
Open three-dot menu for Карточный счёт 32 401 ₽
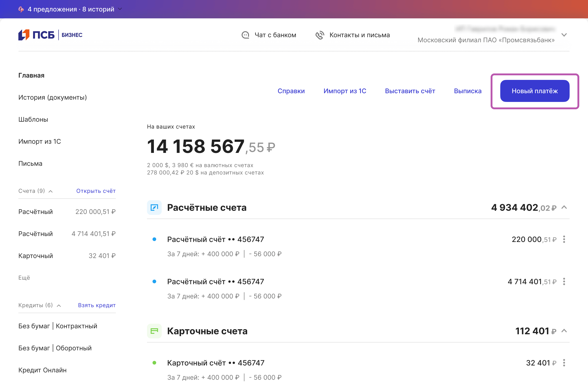[564, 363]
